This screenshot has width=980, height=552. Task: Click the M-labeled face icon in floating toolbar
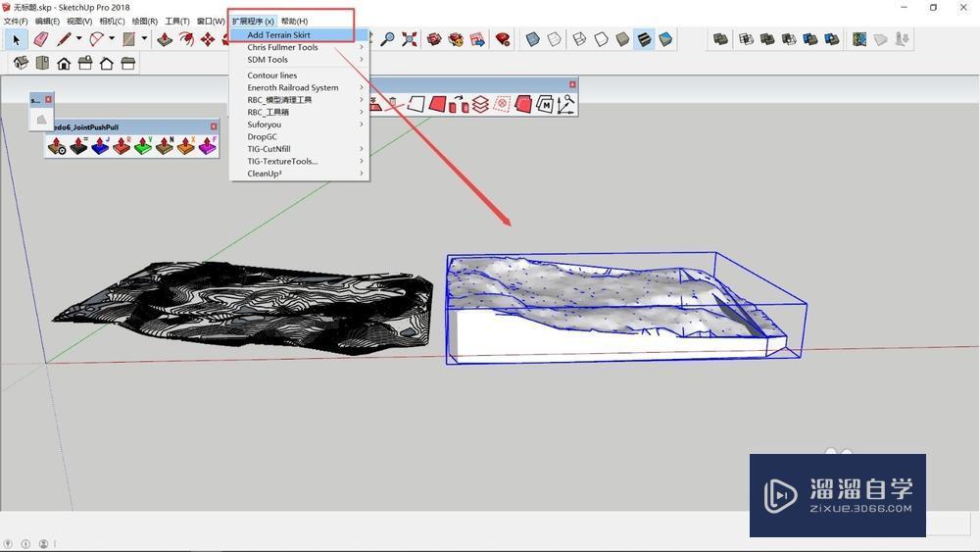(x=545, y=104)
